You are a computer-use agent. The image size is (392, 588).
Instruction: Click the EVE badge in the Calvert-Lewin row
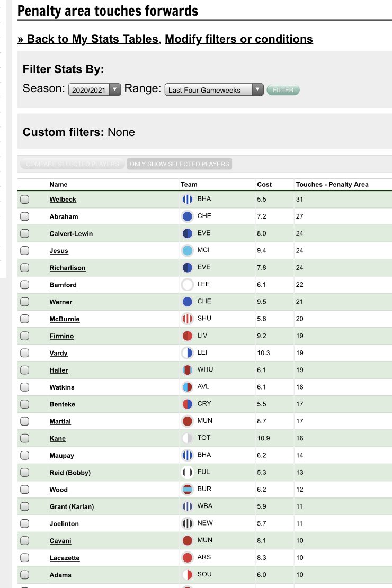click(x=188, y=233)
